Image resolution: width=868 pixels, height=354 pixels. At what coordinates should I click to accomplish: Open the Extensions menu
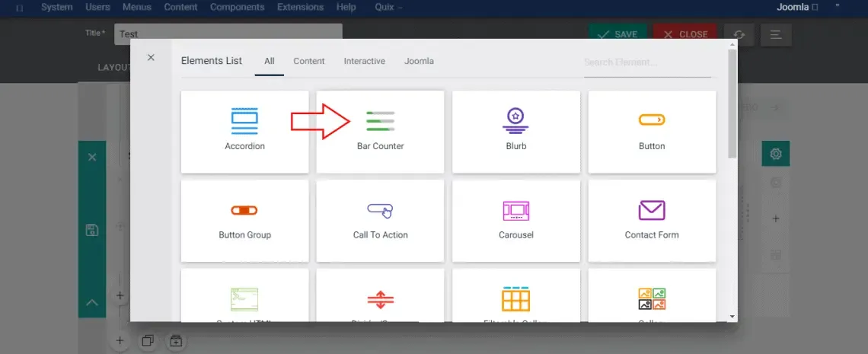click(x=300, y=7)
